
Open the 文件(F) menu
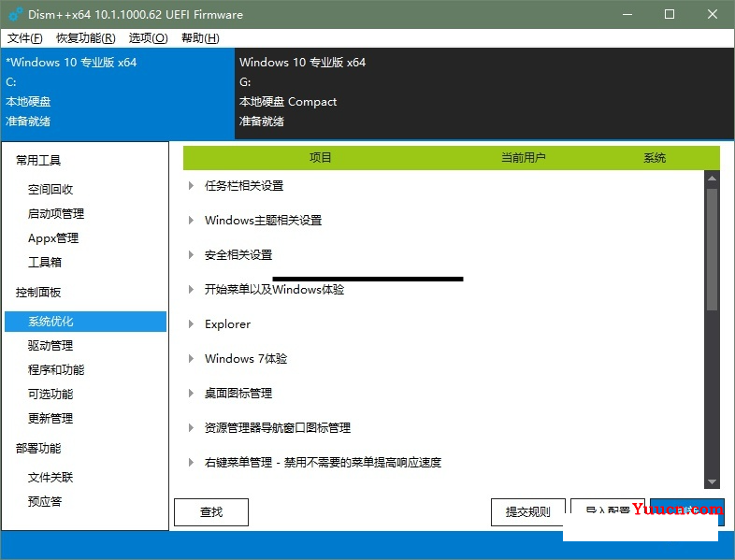pos(25,38)
